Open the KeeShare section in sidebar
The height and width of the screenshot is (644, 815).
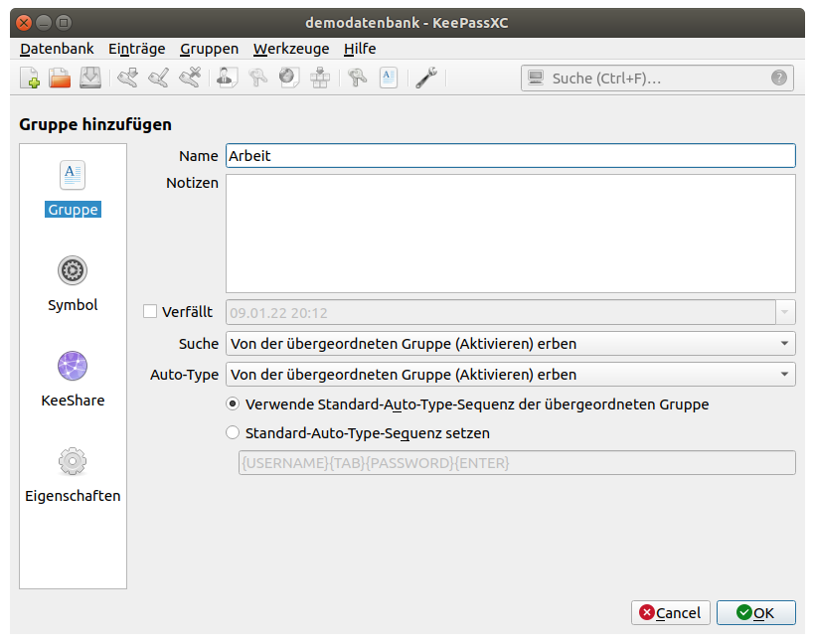click(73, 379)
